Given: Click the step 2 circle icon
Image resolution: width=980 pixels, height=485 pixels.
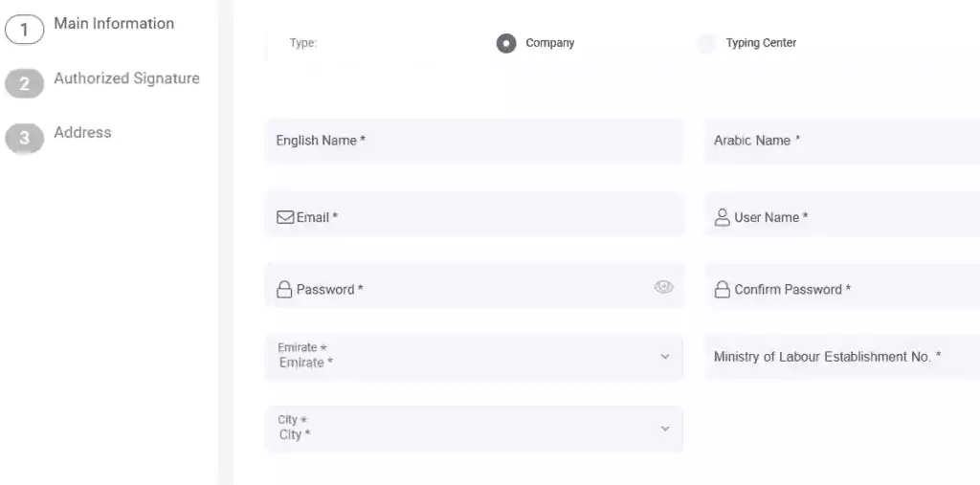Looking at the screenshot, I should click(x=24, y=84).
